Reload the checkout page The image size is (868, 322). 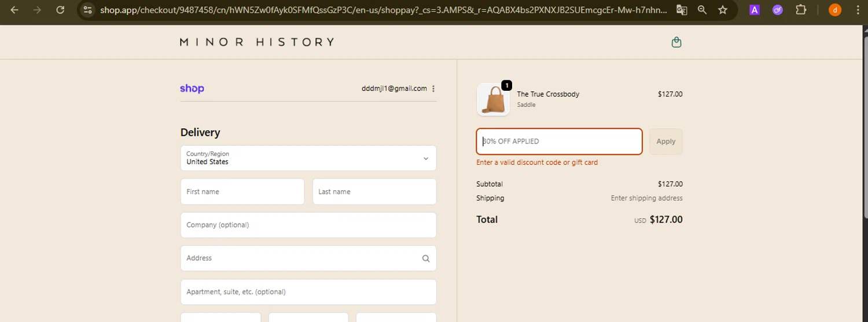(x=60, y=10)
